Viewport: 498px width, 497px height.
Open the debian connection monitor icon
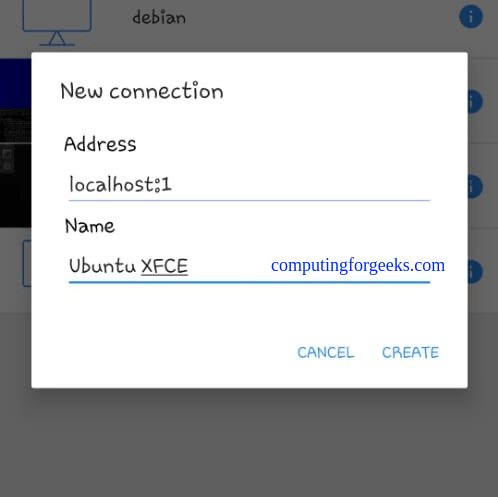click(57, 23)
